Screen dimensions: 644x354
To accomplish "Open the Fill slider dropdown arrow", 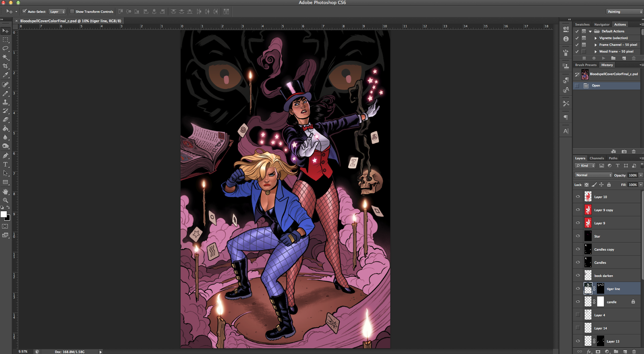I will pyautogui.click(x=641, y=185).
